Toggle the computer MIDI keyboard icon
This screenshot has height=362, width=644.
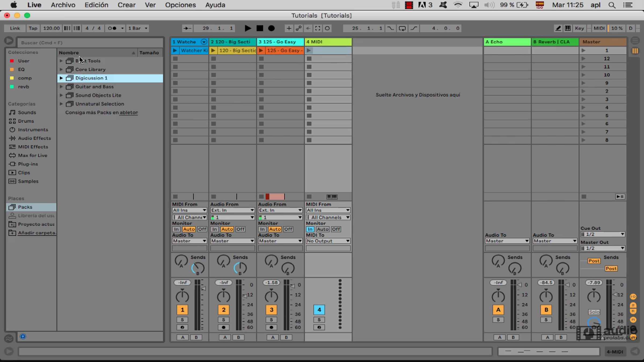[568, 28]
